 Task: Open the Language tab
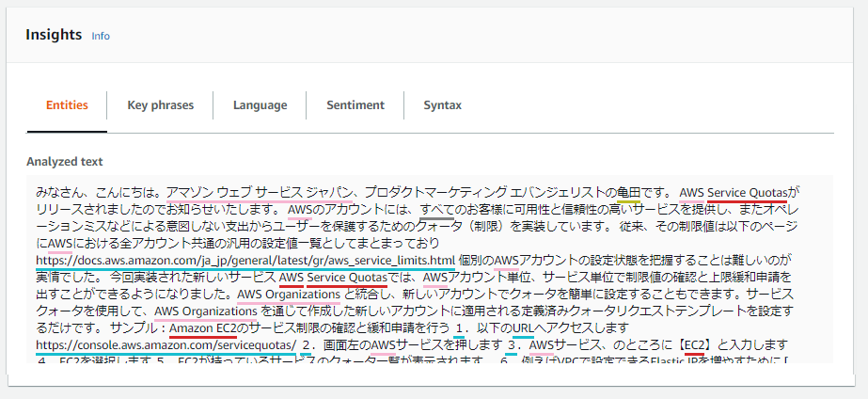(x=260, y=105)
